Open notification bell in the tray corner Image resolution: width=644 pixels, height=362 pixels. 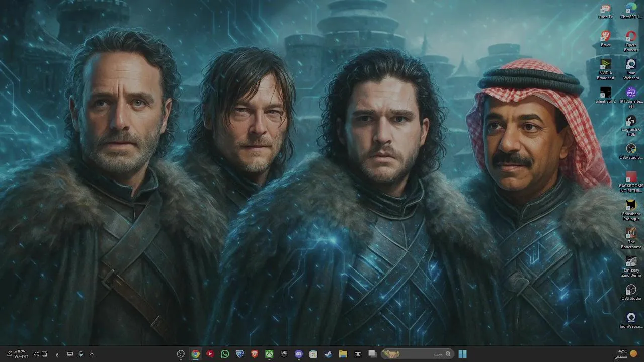point(9,354)
